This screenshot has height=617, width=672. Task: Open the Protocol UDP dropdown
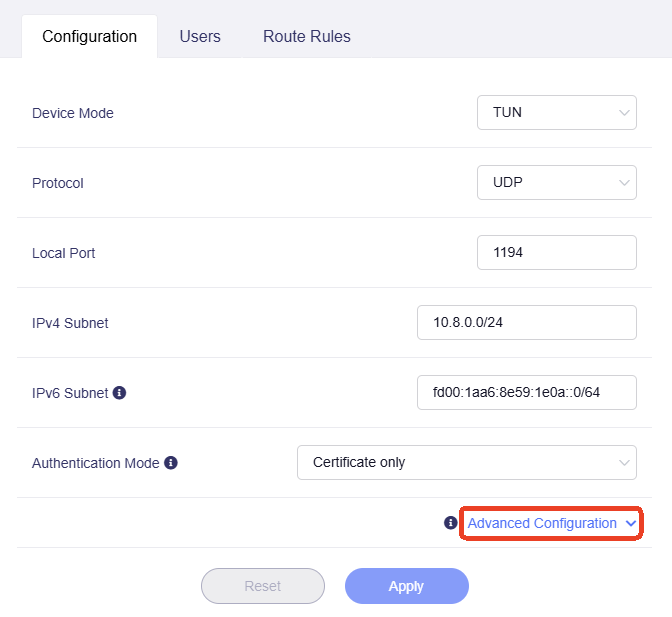click(x=556, y=183)
